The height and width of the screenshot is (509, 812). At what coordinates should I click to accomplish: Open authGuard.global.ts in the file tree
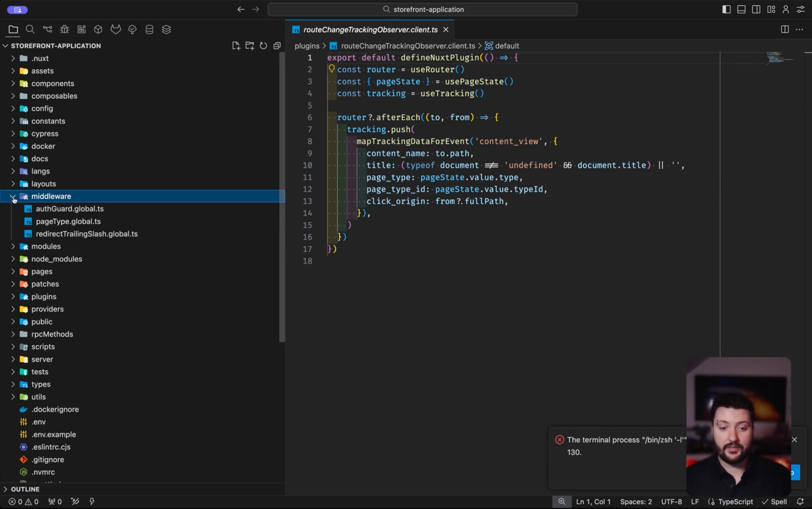coord(70,209)
